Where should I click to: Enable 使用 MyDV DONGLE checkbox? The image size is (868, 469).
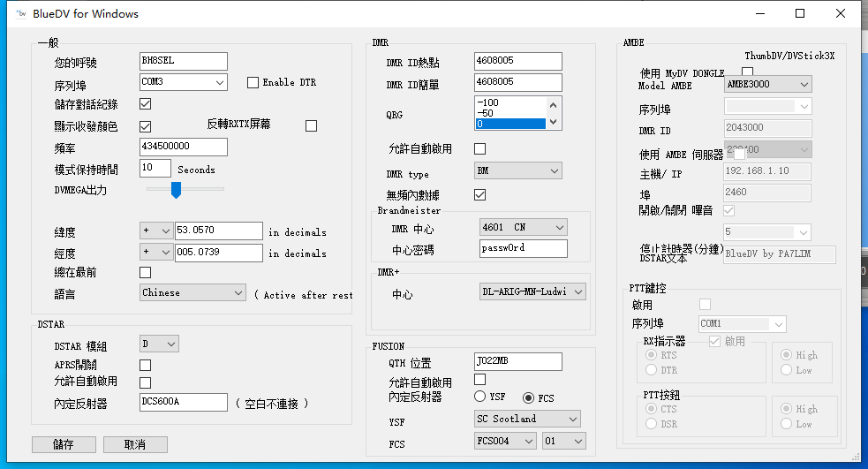coord(748,72)
